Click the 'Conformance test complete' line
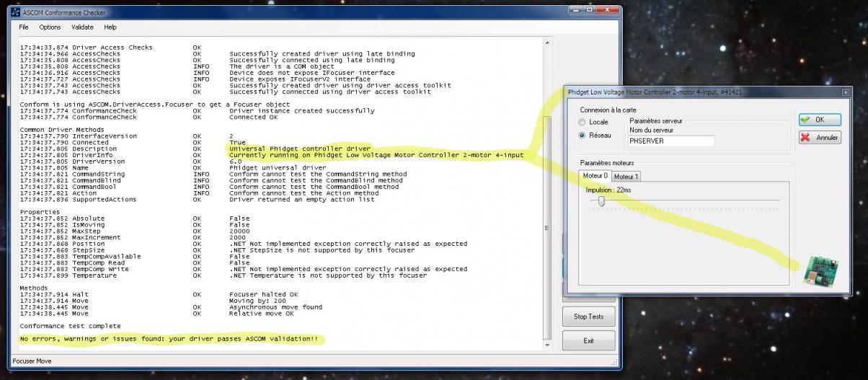This screenshot has height=380, width=868. coord(71,326)
